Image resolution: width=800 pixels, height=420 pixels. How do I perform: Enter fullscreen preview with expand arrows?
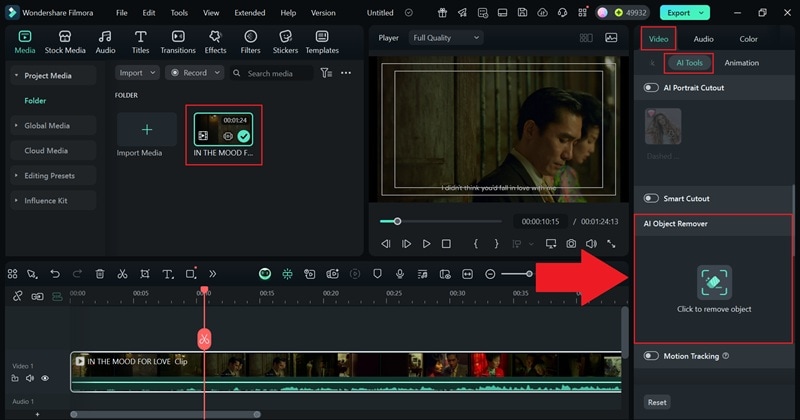click(611, 244)
